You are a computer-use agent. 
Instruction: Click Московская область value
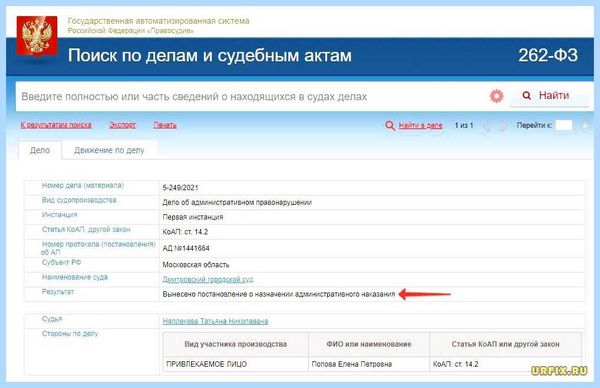(x=196, y=265)
